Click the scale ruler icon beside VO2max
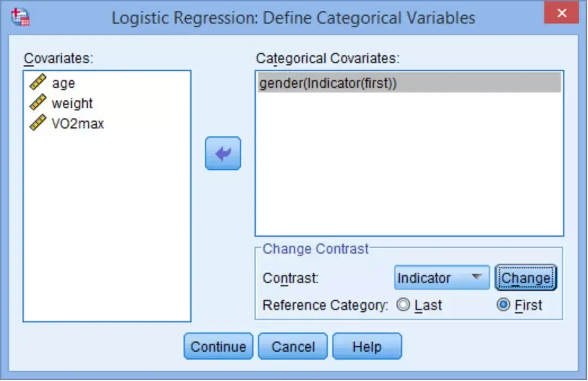Screen dimensions: 588x381 [38, 122]
